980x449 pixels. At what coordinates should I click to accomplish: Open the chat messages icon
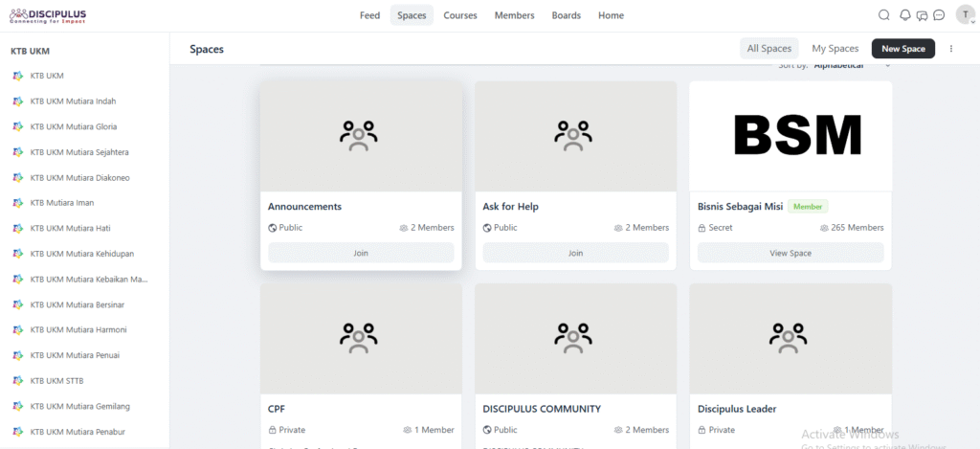[922, 15]
